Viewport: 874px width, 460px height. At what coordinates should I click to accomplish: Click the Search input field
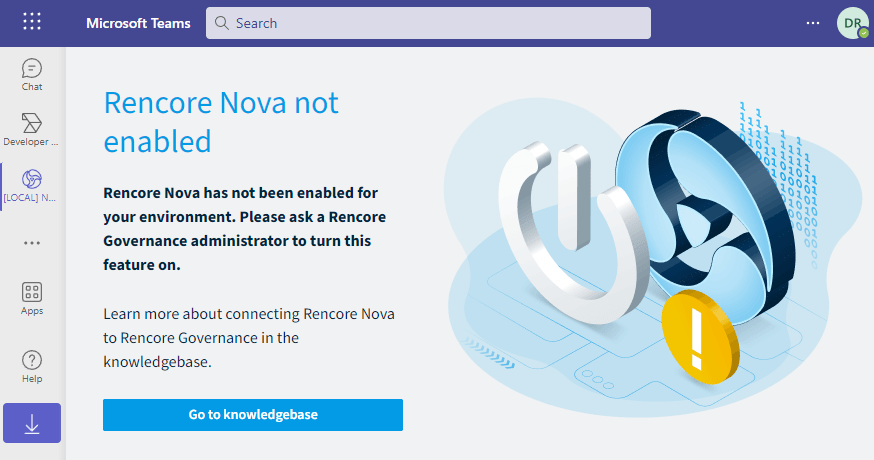coord(428,23)
